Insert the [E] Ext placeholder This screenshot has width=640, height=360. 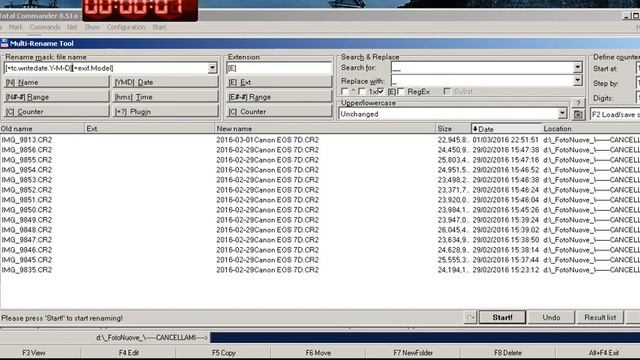coord(279,82)
